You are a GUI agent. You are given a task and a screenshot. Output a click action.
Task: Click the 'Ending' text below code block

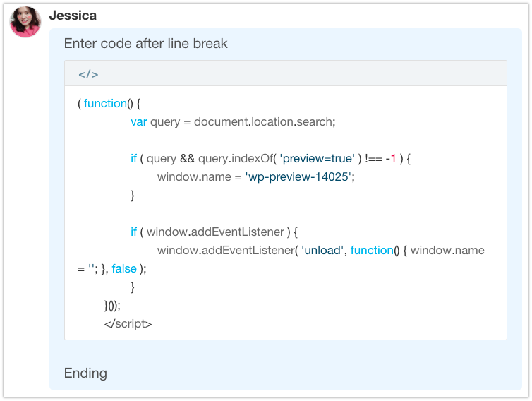[x=85, y=373]
